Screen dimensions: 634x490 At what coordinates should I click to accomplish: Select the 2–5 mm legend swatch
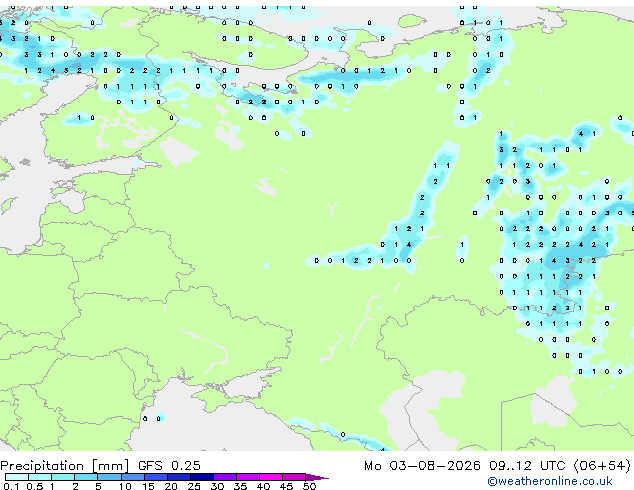[x=86, y=477]
